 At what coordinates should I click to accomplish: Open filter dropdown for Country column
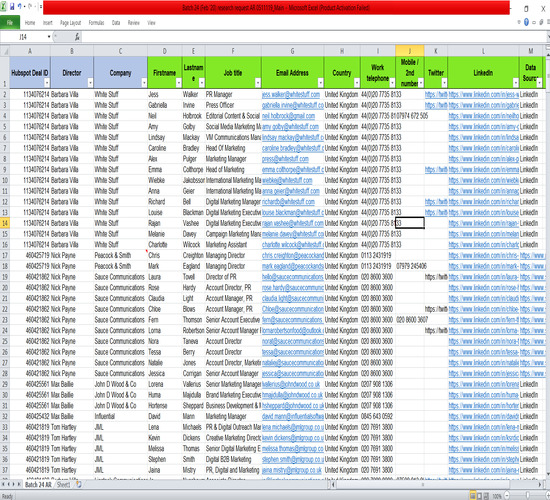point(357,83)
